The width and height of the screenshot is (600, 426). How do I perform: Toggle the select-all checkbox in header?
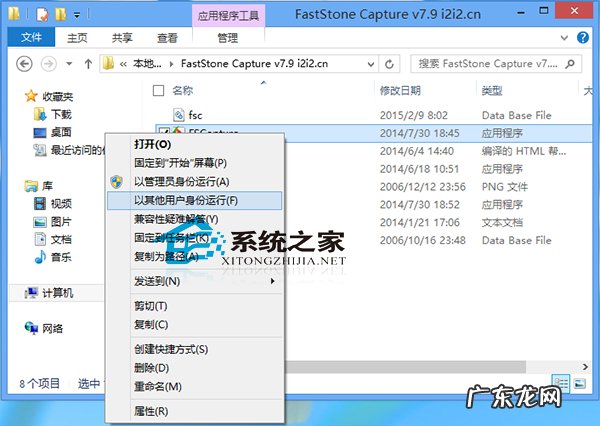pos(158,91)
